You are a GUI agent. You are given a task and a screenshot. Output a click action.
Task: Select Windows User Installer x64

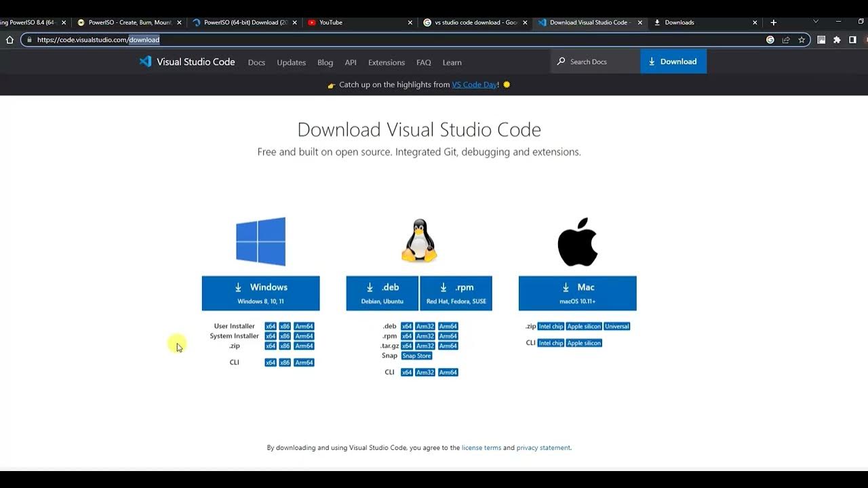point(271,326)
